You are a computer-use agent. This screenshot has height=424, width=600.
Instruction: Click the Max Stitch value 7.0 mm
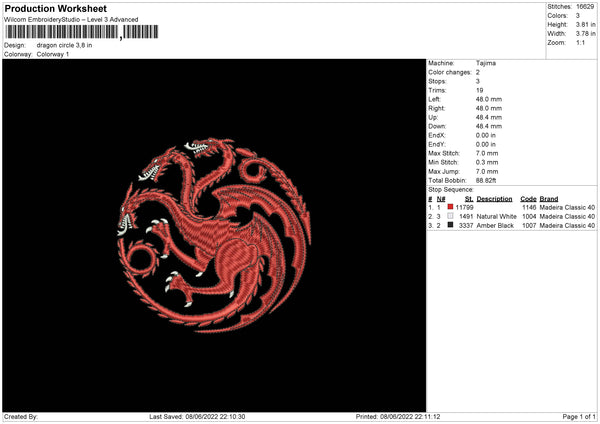[487, 153]
